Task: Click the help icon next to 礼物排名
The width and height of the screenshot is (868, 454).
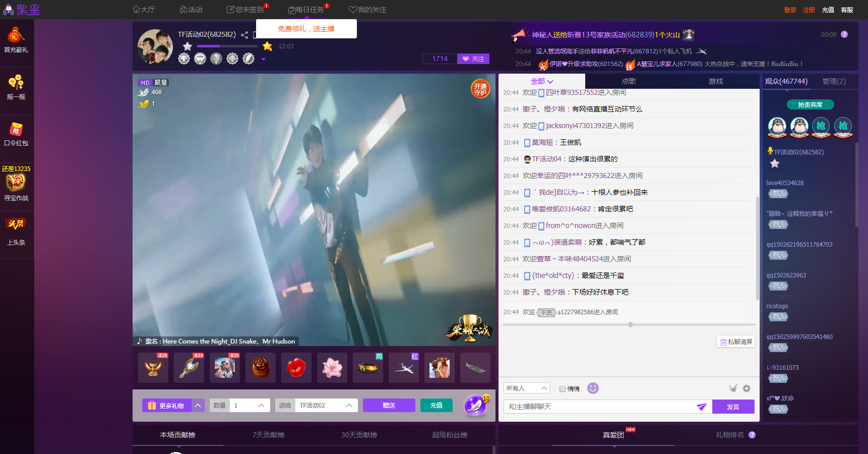Action: click(x=752, y=435)
